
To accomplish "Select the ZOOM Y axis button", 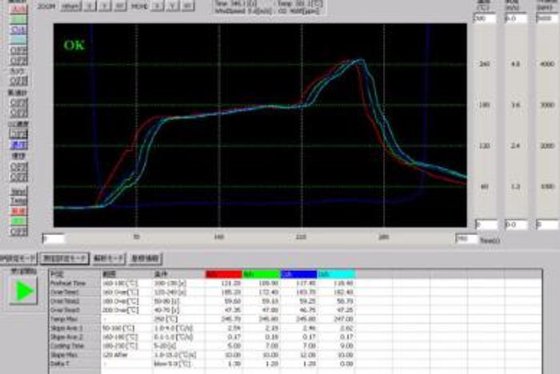I will point(105,6).
